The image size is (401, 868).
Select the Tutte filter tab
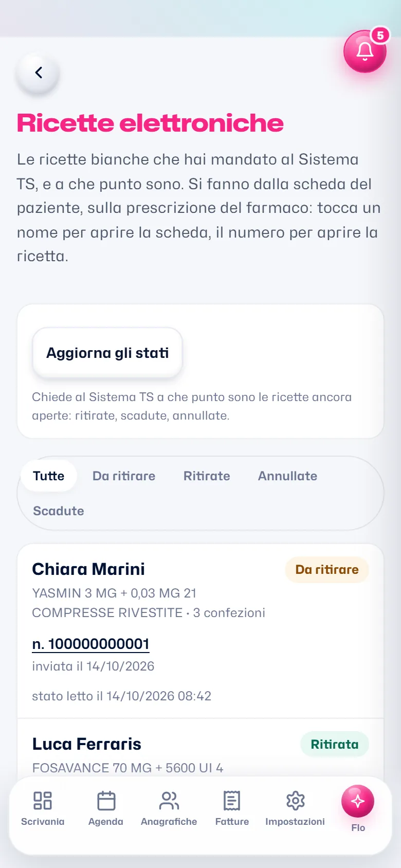click(49, 476)
